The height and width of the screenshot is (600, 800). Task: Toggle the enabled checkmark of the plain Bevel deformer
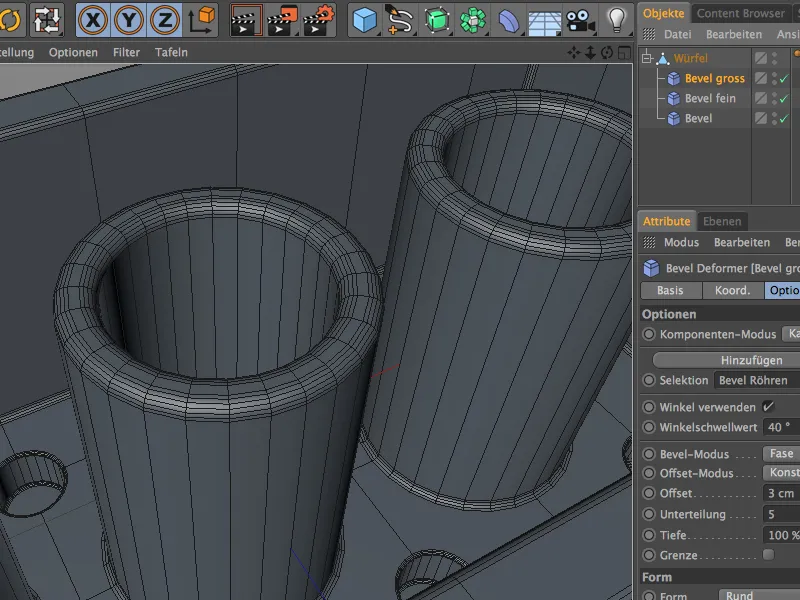pos(784,118)
